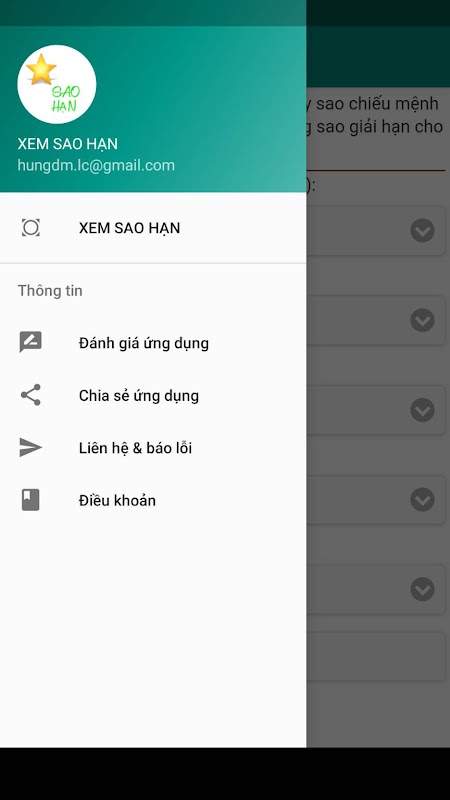Screen dimensions: 450x800
Task: Expand the first dropdown arrow behind drawer
Action: pos(422,231)
